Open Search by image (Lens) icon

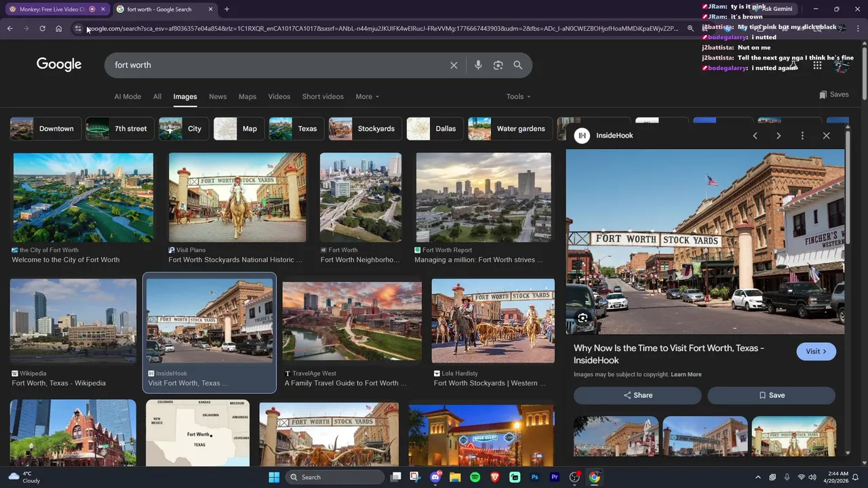tap(498, 65)
